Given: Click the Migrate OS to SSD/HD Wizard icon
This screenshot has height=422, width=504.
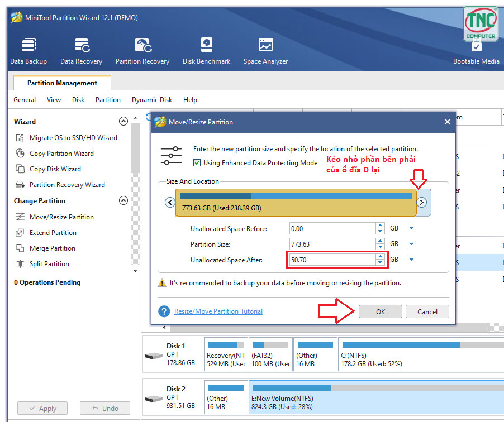Looking at the screenshot, I should pos(20,138).
